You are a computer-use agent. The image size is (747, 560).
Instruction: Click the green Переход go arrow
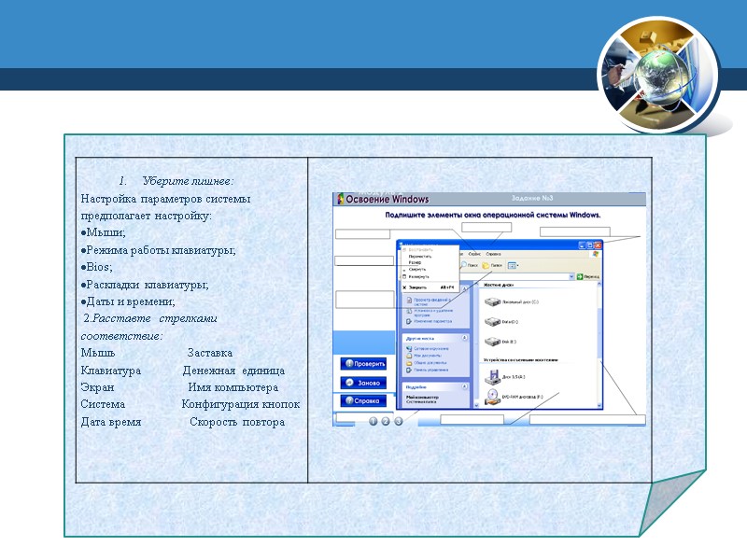[x=579, y=276]
